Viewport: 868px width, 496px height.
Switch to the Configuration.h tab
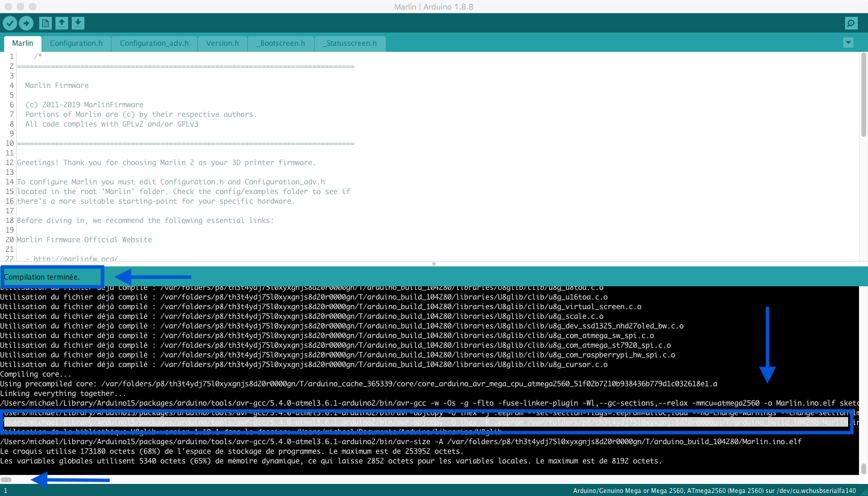[76, 43]
